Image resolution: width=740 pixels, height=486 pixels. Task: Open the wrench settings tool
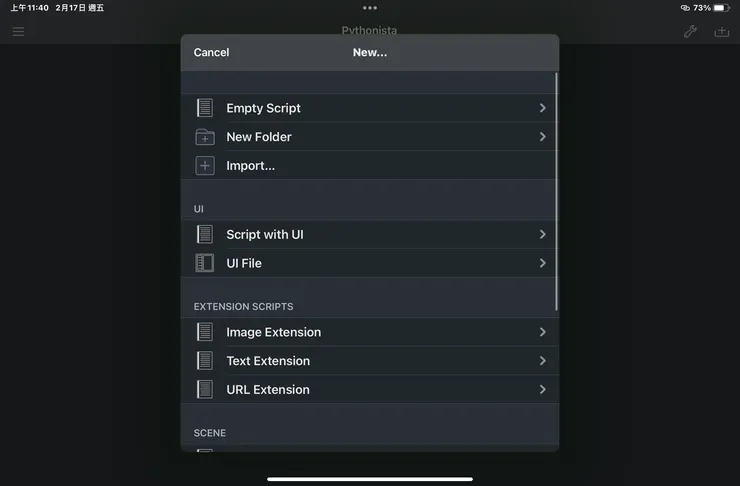[x=690, y=32]
